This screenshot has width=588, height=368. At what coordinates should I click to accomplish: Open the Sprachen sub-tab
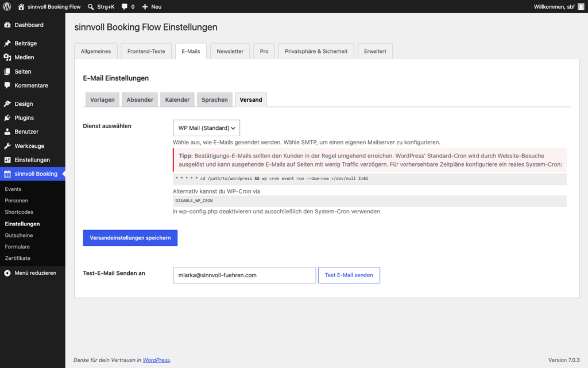point(215,100)
